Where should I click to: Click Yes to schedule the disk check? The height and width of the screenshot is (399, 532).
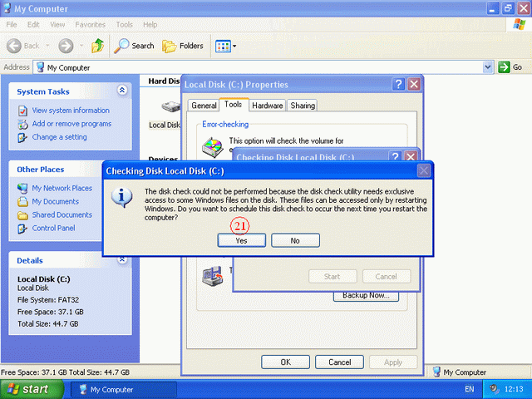pos(241,240)
